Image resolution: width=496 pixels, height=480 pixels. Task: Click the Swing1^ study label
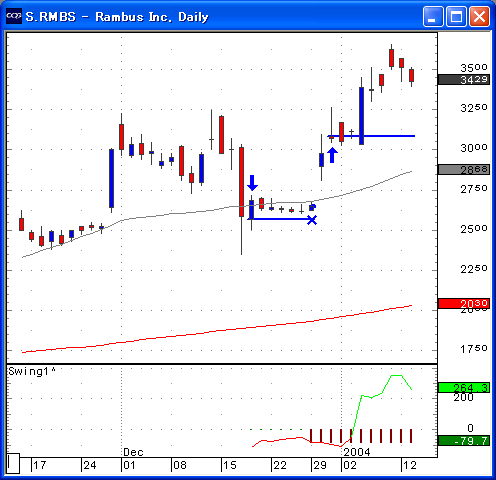(32, 371)
